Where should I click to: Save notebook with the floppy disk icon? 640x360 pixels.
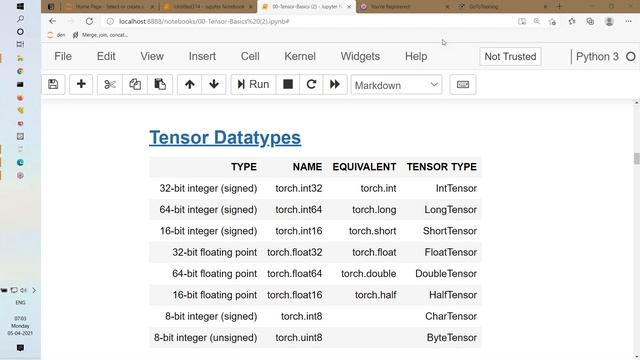pyautogui.click(x=53, y=84)
